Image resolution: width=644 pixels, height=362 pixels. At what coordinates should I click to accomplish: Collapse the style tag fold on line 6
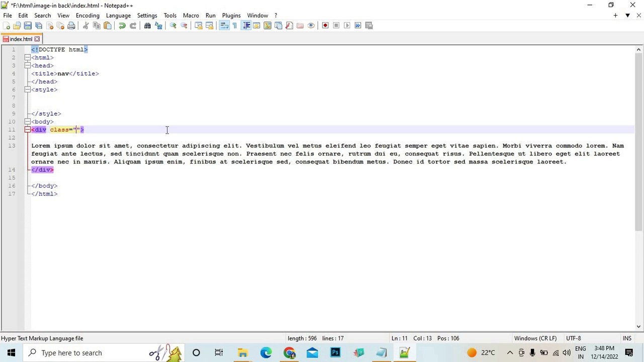(x=28, y=89)
